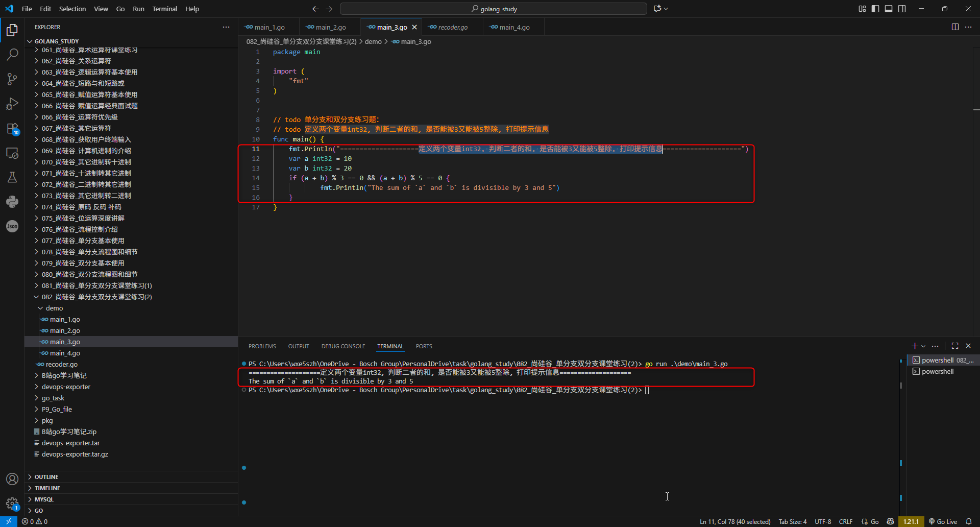
Task: Switch to the DEBUG CONSOLE panel tab
Action: (x=343, y=346)
